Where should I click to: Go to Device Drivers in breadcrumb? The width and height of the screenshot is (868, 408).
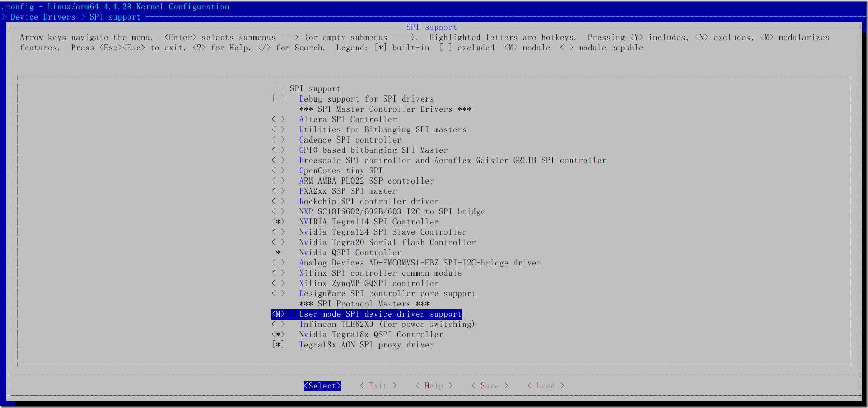pos(43,17)
